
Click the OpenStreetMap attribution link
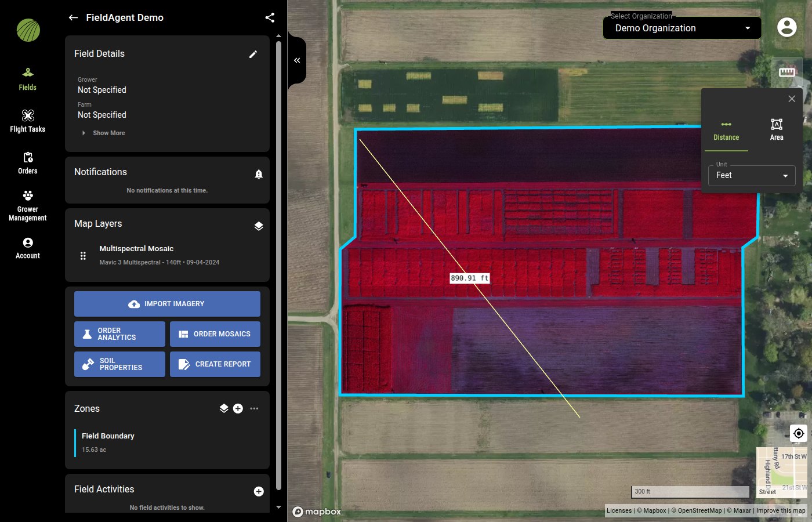(697, 511)
